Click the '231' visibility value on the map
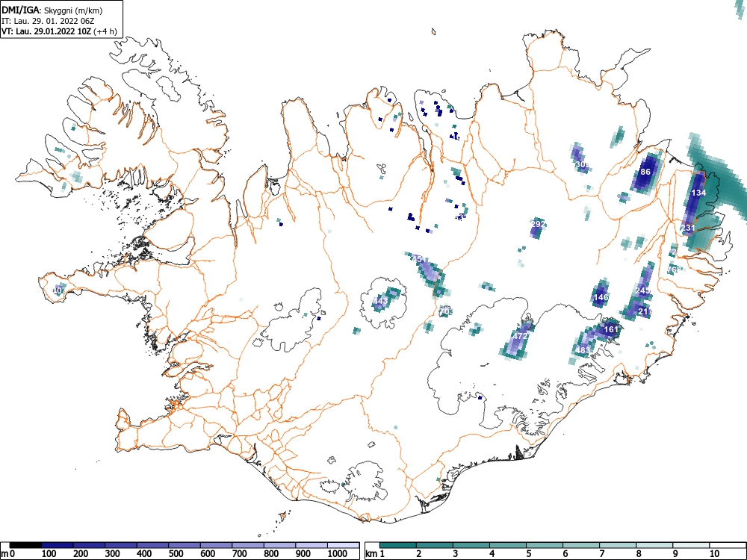The width and height of the screenshot is (747, 560). 688,228
